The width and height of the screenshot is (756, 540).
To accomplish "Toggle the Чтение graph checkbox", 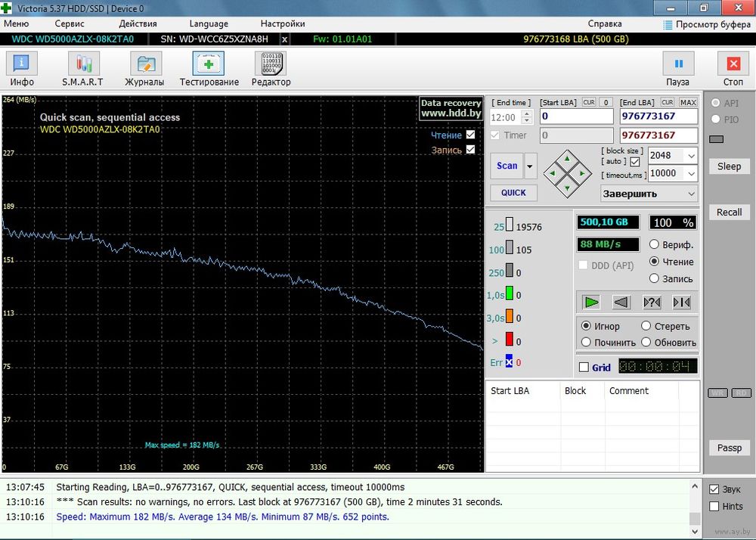I will point(470,135).
